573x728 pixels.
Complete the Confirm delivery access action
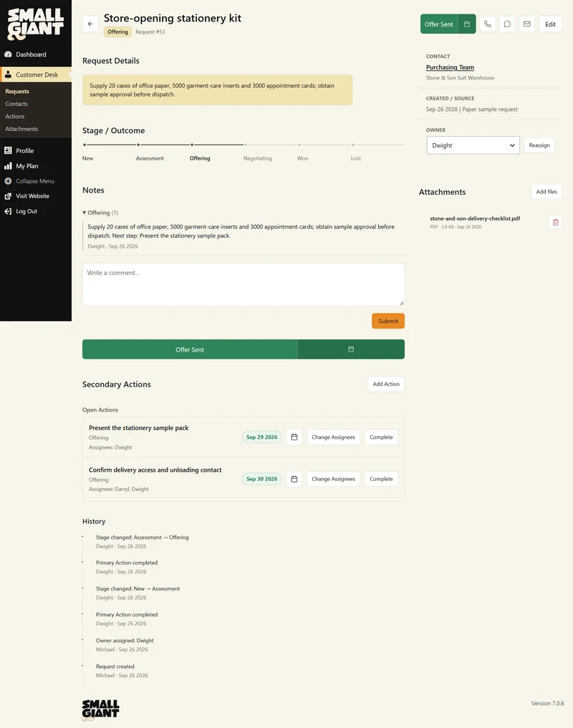pyautogui.click(x=381, y=479)
